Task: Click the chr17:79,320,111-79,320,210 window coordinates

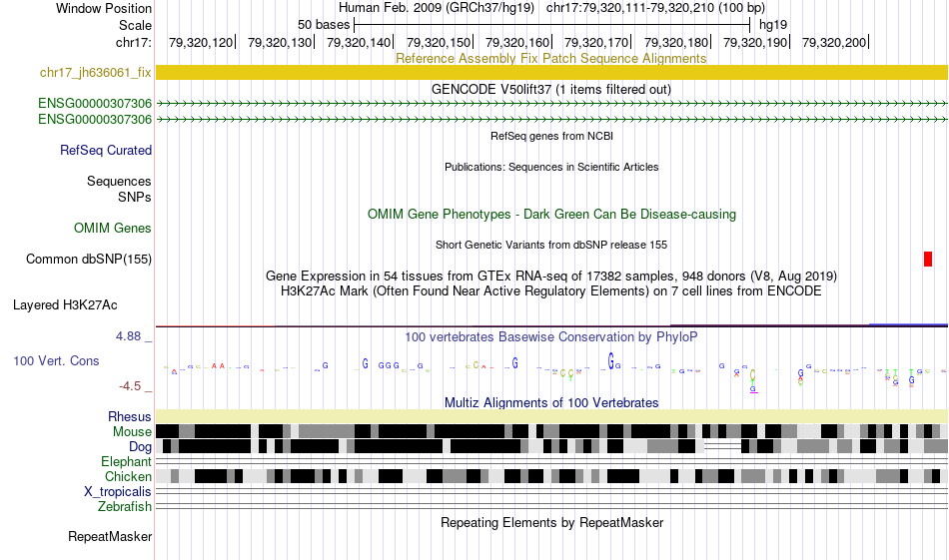Action: (x=655, y=8)
